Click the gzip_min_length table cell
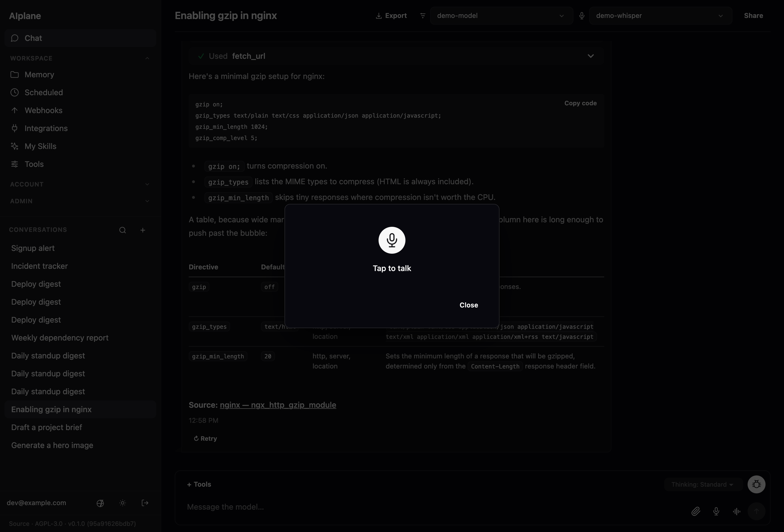This screenshot has height=532, width=784. tap(218, 356)
